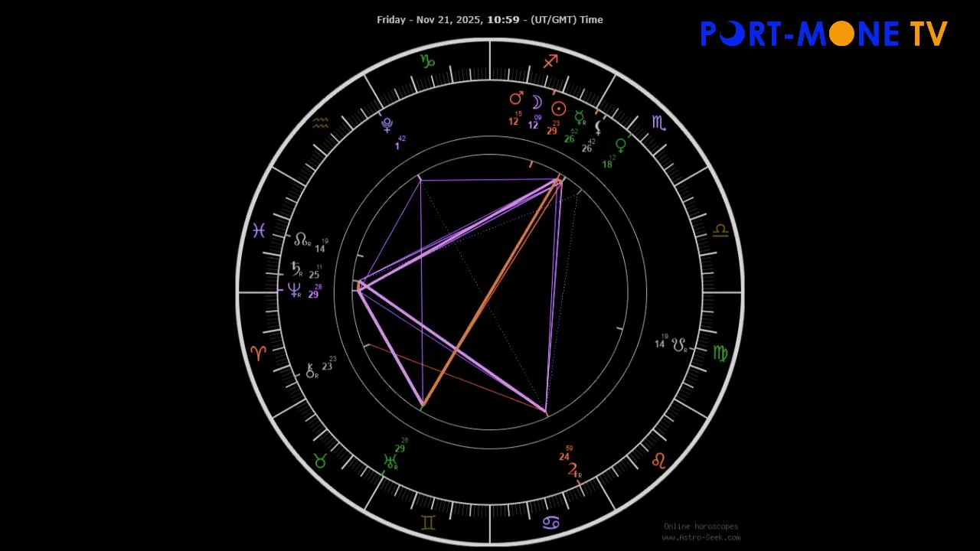Image resolution: width=980 pixels, height=551 pixels.
Task: Click the Capricorn zodiac symbol
Action: 428,61
